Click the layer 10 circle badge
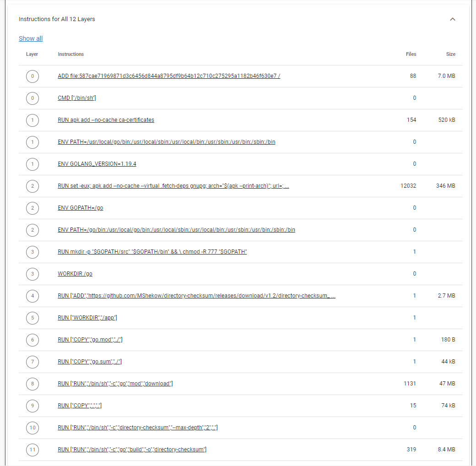The image size is (476, 466). [x=32, y=428]
